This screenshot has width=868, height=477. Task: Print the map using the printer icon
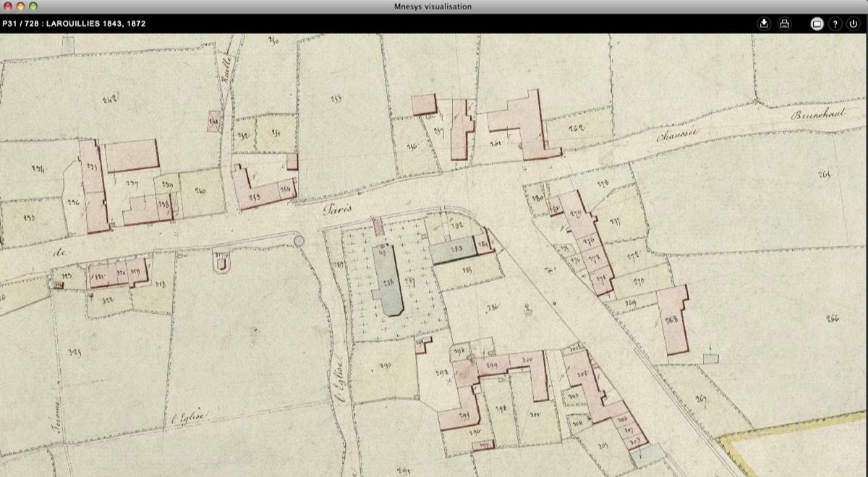click(x=784, y=24)
